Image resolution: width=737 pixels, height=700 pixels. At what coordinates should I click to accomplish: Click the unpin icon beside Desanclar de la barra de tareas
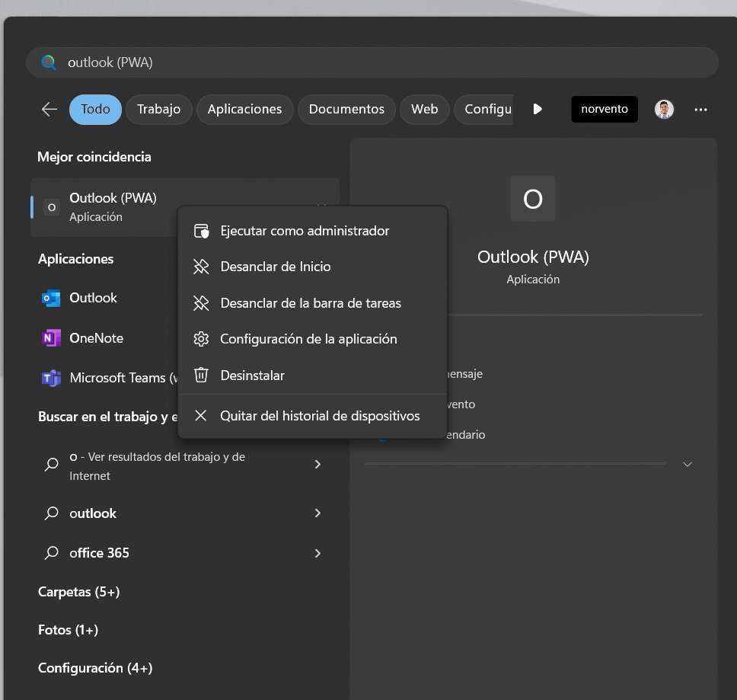(201, 302)
